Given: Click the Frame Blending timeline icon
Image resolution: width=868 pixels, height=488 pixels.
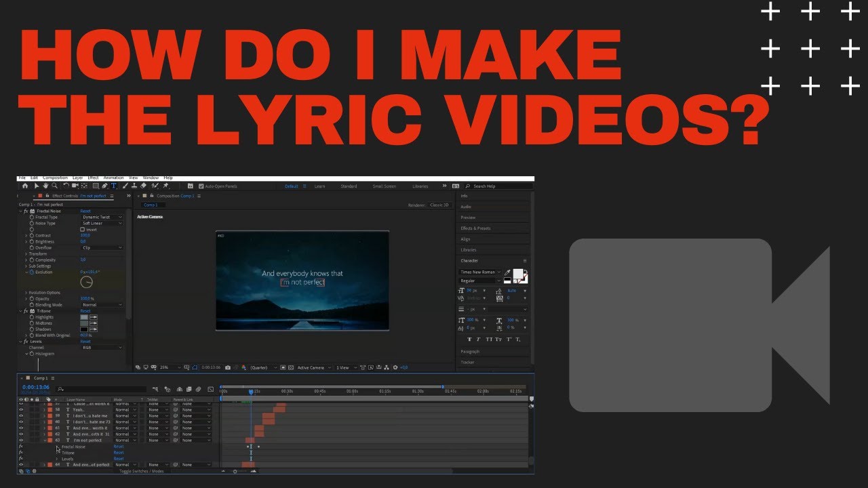Looking at the screenshot, I should tap(189, 389).
